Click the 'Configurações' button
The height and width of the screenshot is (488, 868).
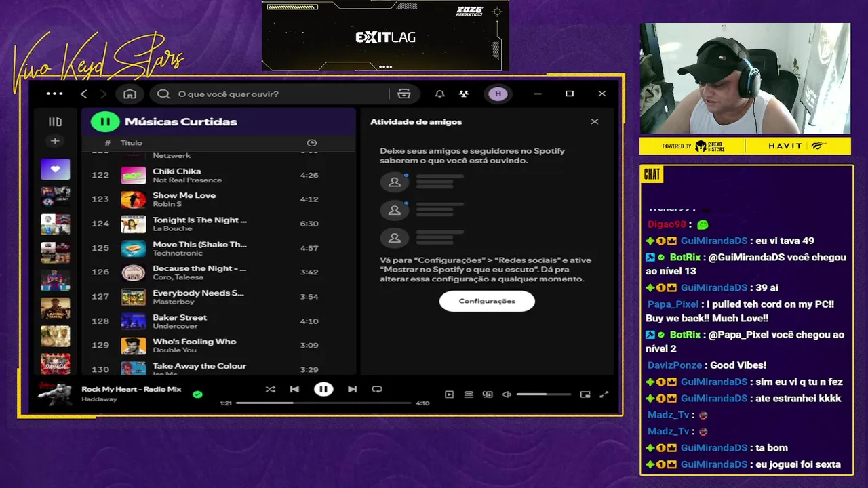(487, 301)
